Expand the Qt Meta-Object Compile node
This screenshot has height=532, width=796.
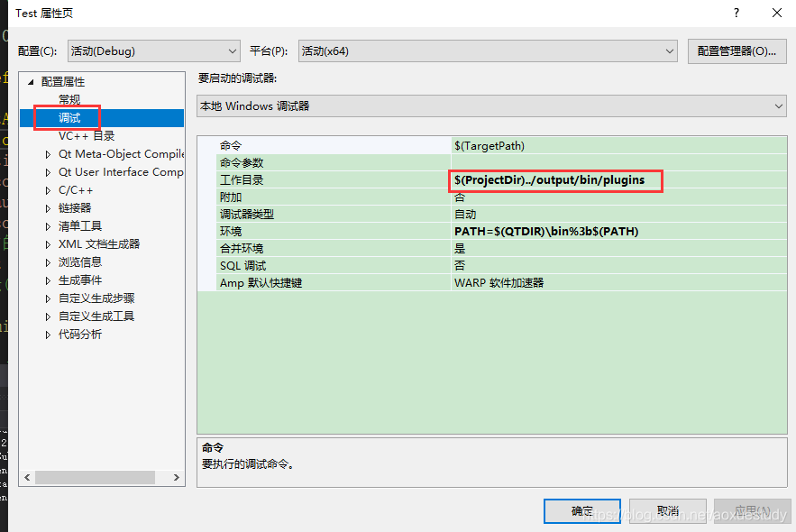pyautogui.click(x=48, y=153)
